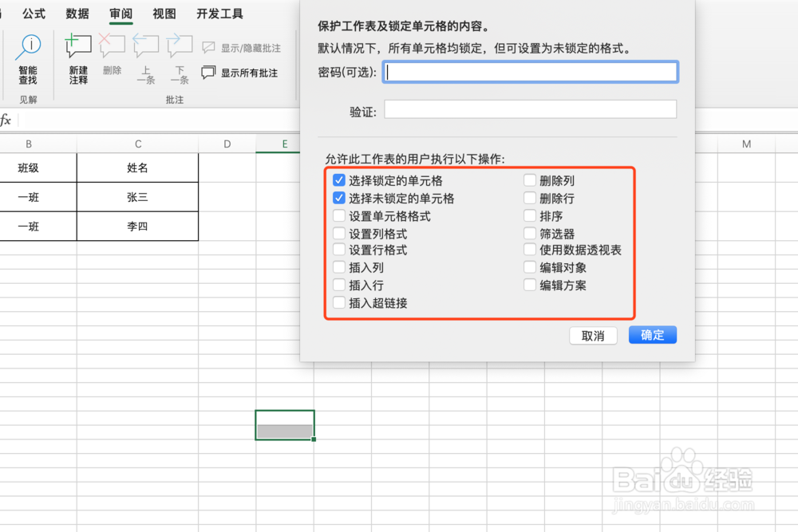Enable 使用数据透视表 permission
The image size is (798, 532).
(530, 250)
